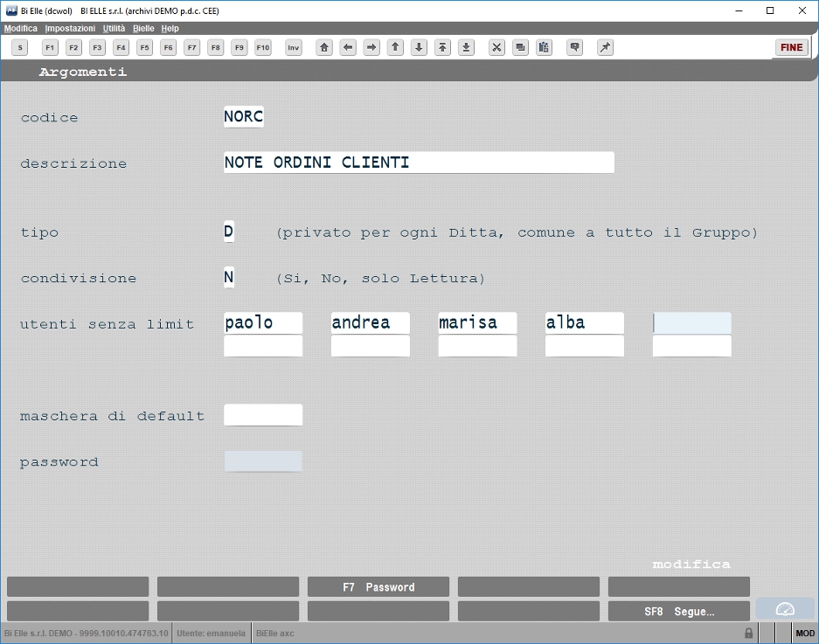Open the Utilità menu
819x644 pixels.
point(114,28)
